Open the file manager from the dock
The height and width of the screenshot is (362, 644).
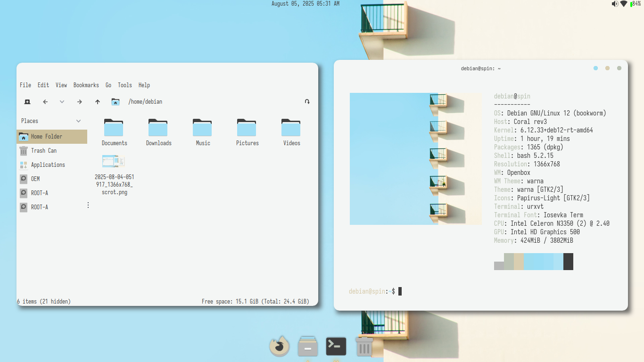tap(308, 346)
